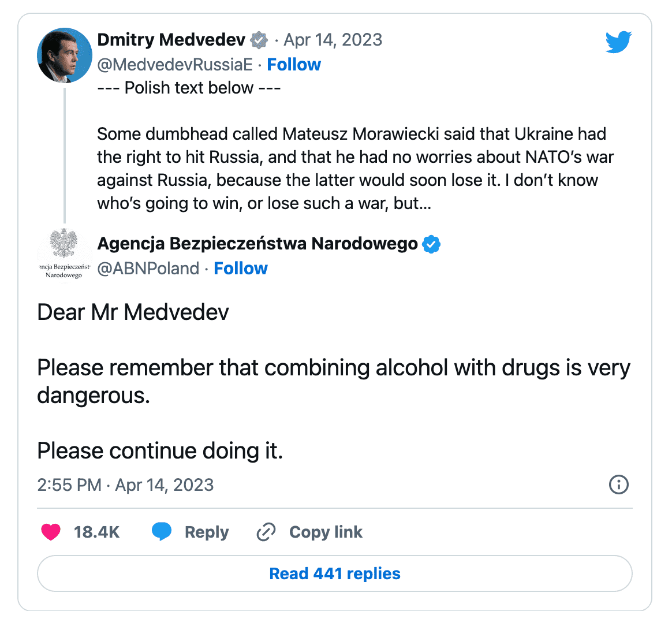This screenshot has width=672, height=626.
Task: Click ABNPoland's blue verified badge
Action: pyautogui.click(x=431, y=244)
